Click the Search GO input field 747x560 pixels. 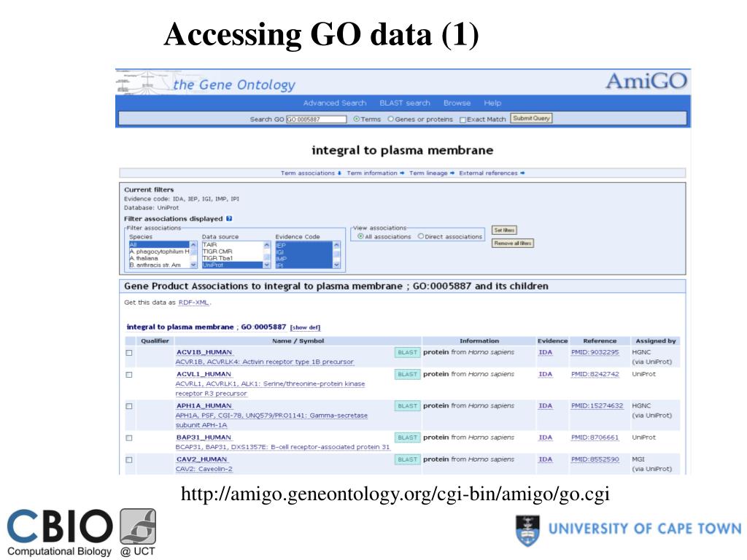click(x=317, y=120)
